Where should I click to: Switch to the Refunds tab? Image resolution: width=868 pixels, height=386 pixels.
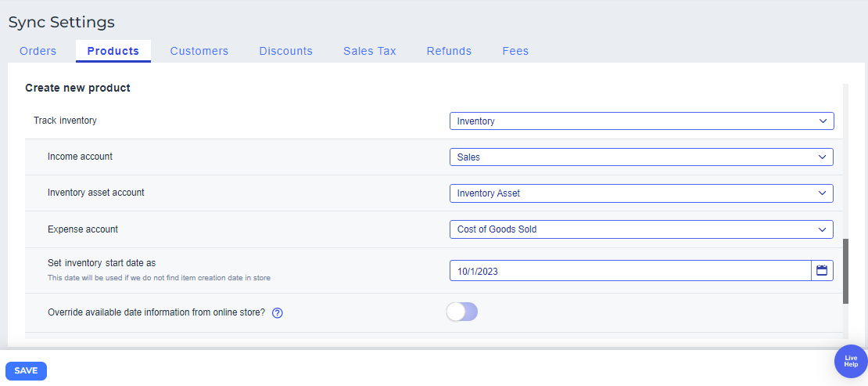pyautogui.click(x=449, y=51)
